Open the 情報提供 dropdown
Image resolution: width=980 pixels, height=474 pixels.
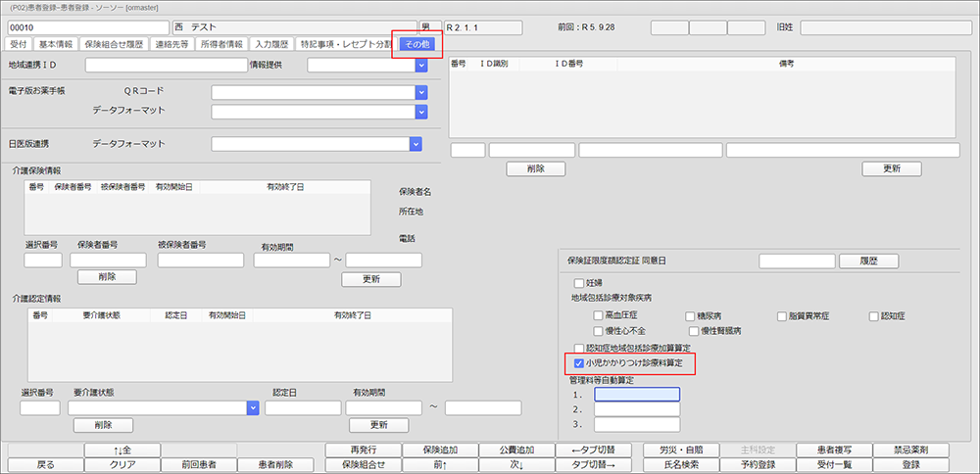pyautogui.click(x=420, y=66)
